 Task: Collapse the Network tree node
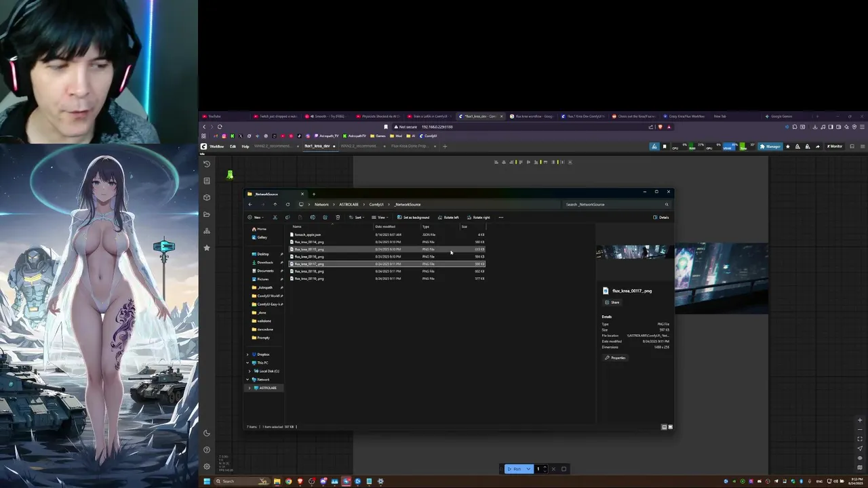[x=248, y=380]
